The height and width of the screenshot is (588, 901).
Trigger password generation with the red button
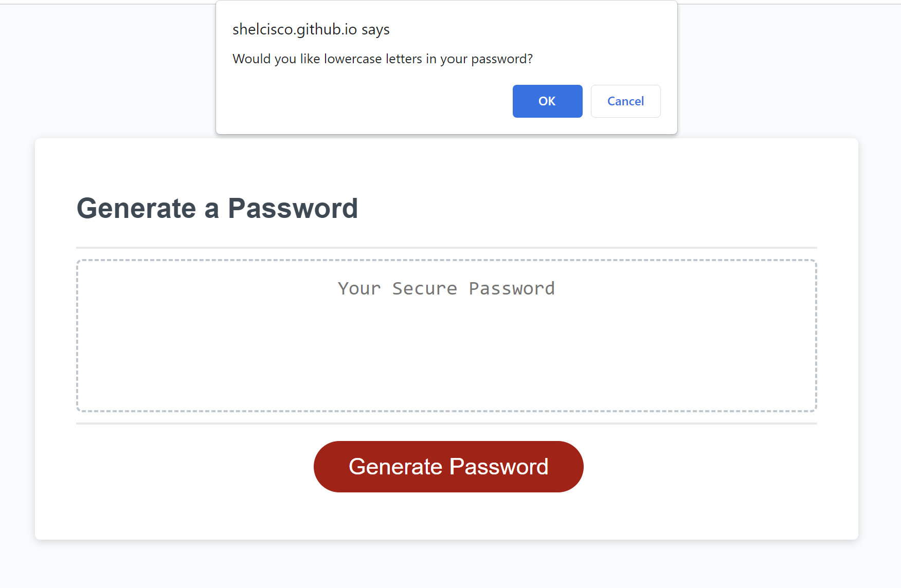(448, 466)
